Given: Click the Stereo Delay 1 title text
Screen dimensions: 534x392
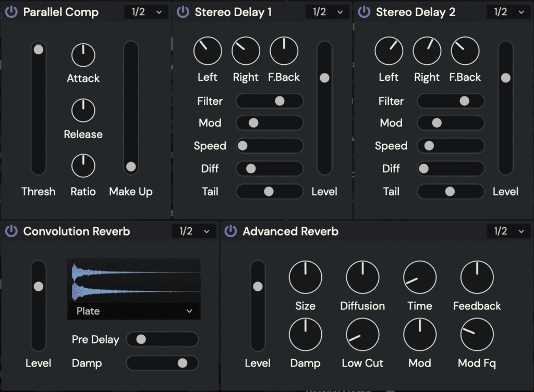Looking at the screenshot, I should click(233, 13).
